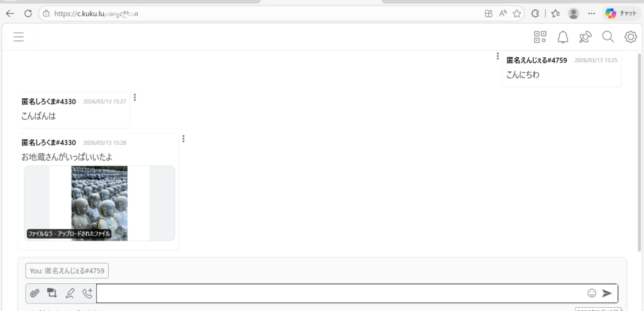This screenshot has width=644, height=311.
Task: Expand options for こんにちわ message
Action: click(497, 56)
